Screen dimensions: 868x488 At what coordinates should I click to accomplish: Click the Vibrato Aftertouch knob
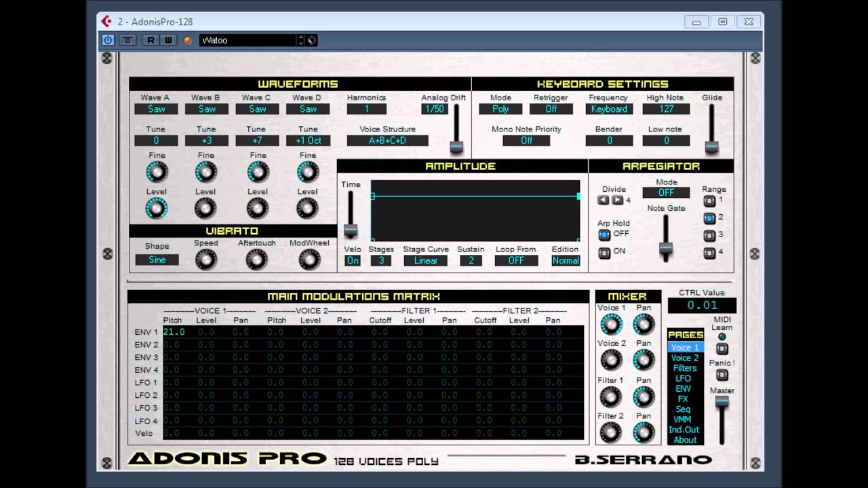click(x=256, y=259)
